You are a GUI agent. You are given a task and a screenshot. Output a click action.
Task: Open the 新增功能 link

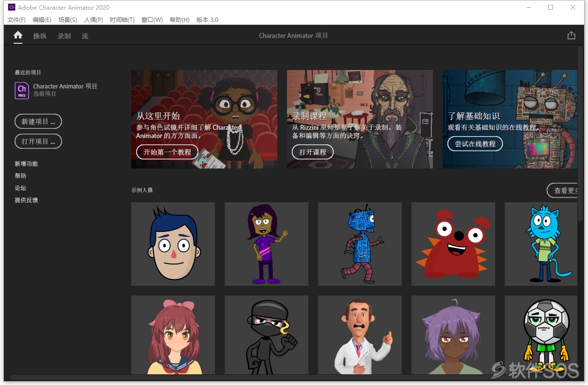[x=26, y=164]
